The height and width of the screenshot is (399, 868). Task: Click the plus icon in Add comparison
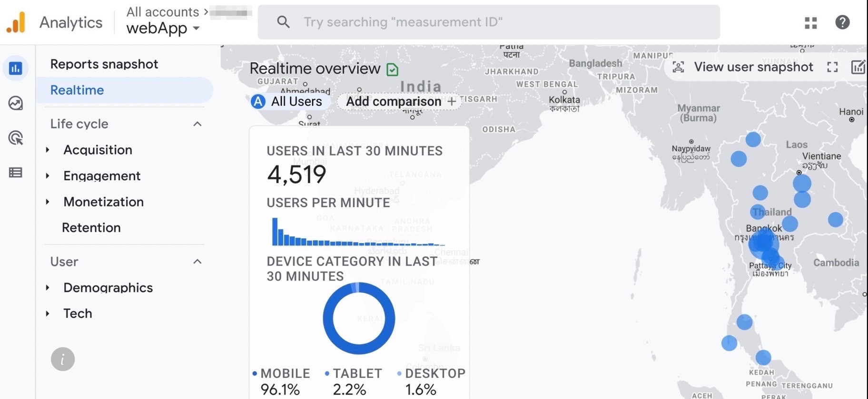tap(452, 101)
